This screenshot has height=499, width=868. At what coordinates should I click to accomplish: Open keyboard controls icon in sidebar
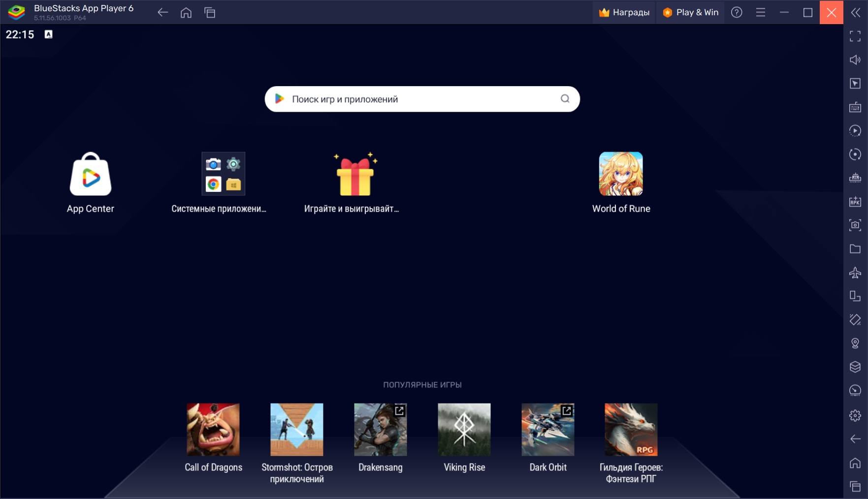[x=856, y=107]
